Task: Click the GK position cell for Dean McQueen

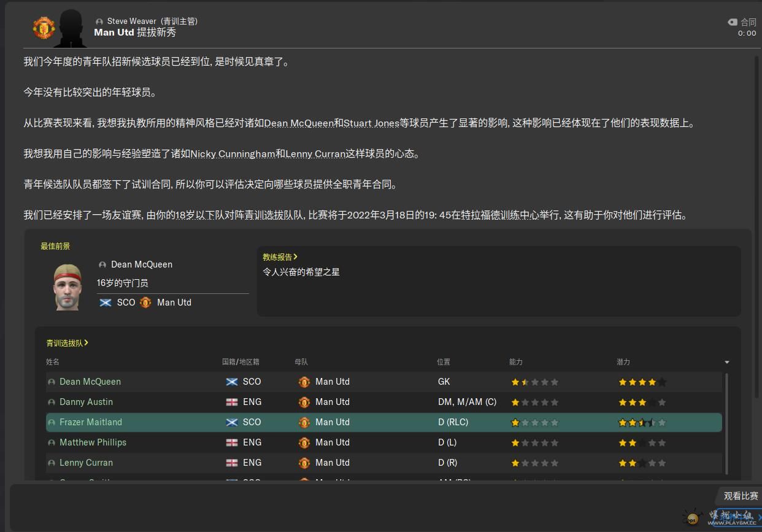Action: tap(444, 382)
